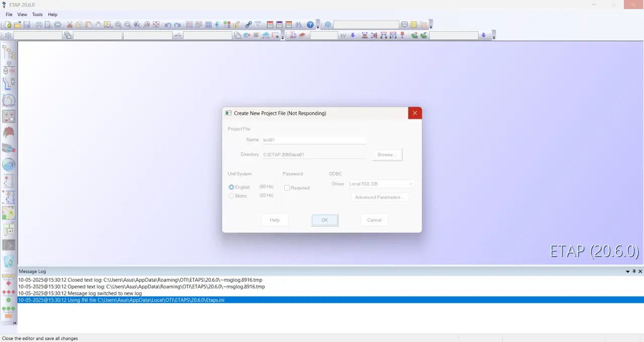Click the Save floppy disk icon
Viewport: 644px width, 342px height.
click(x=27, y=25)
